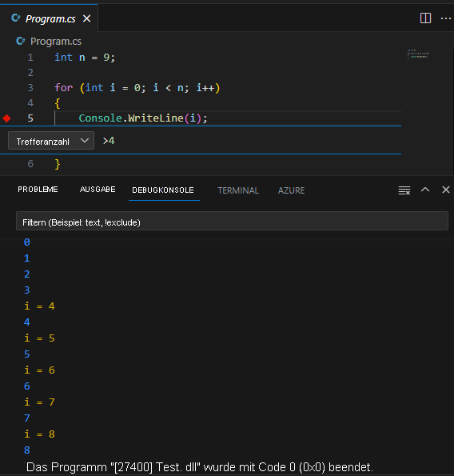454x476 pixels.
Task: Click line number 3 in the gutter
Action: pos(30,88)
